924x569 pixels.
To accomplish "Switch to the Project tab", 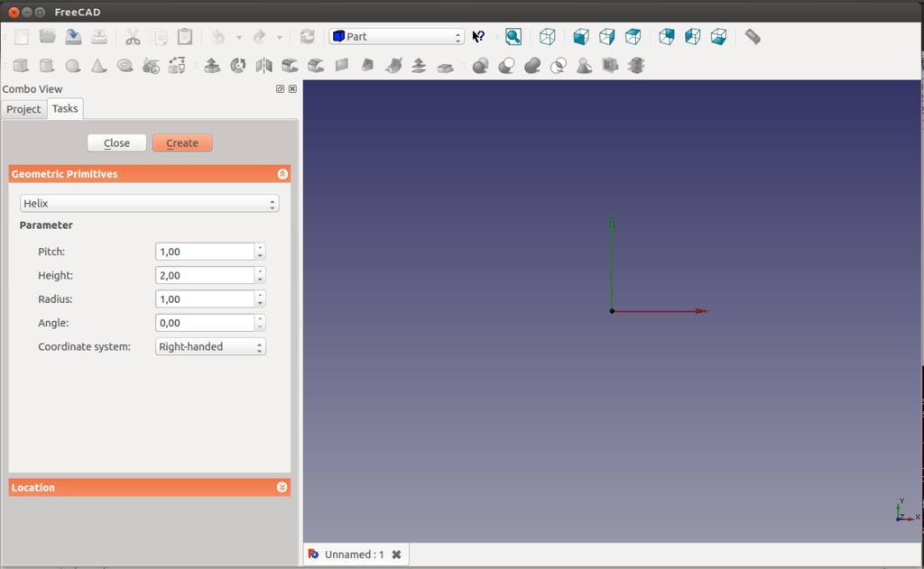I will click(x=23, y=109).
